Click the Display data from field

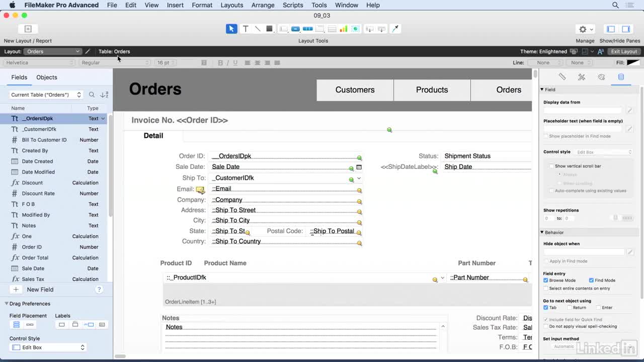pyautogui.click(x=584, y=110)
